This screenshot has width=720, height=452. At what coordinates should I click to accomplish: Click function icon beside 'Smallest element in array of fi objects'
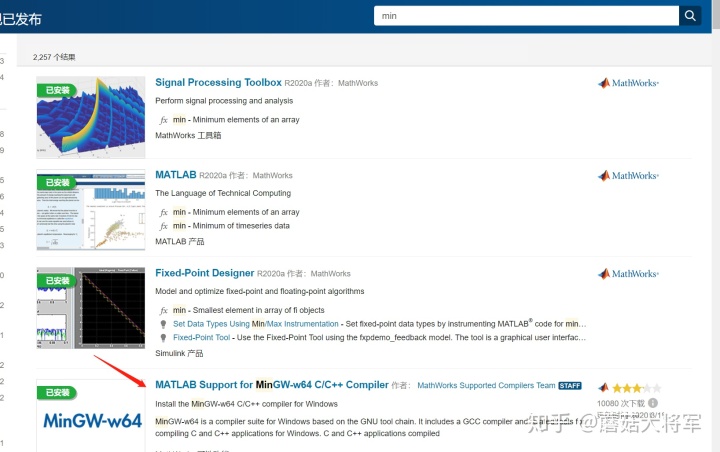(x=163, y=311)
